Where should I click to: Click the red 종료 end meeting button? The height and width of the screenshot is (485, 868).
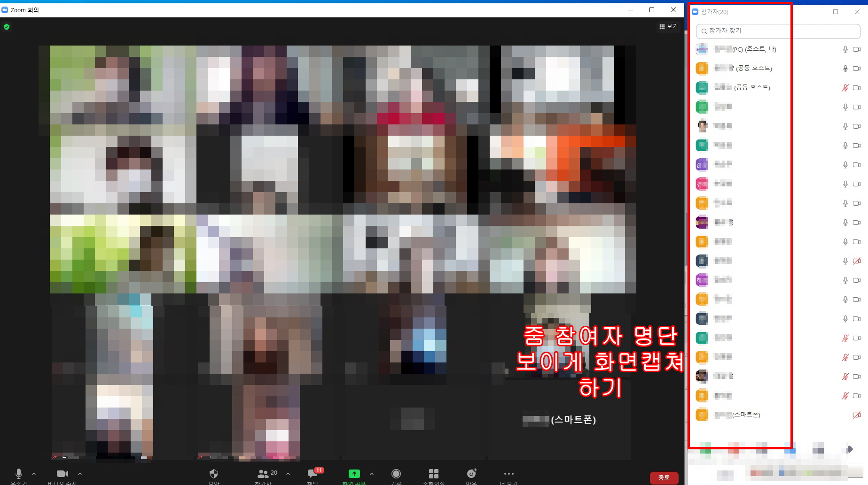click(664, 477)
